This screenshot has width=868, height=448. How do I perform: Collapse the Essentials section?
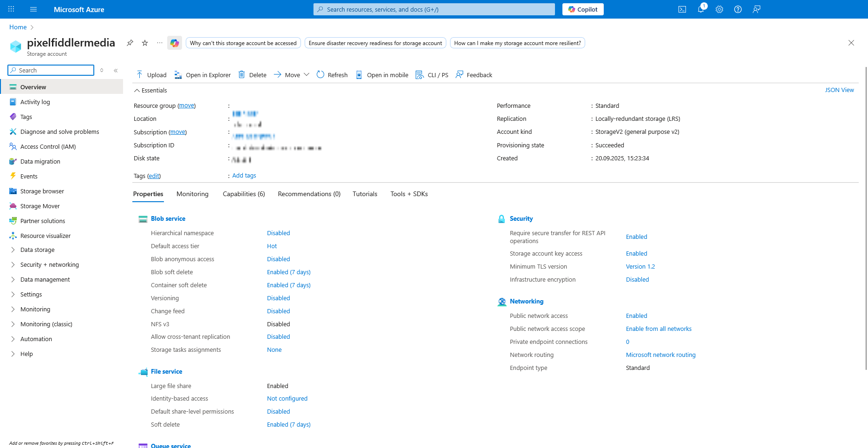pyautogui.click(x=137, y=91)
